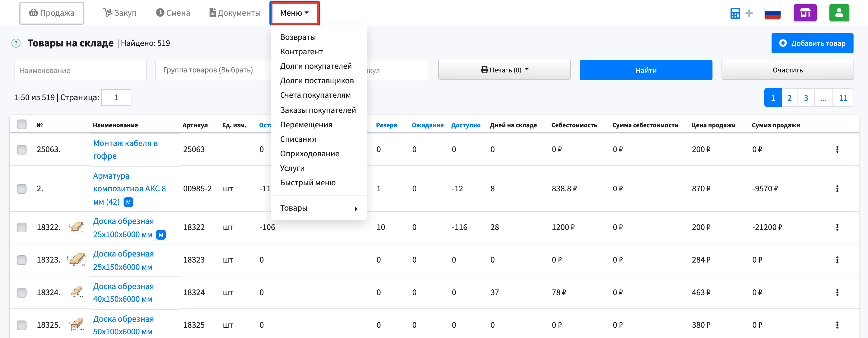Image resolution: width=868 pixels, height=338 pixels.
Task: Open three-dot menu for Доска обрезная 25x100x6000
Action: [837, 227]
